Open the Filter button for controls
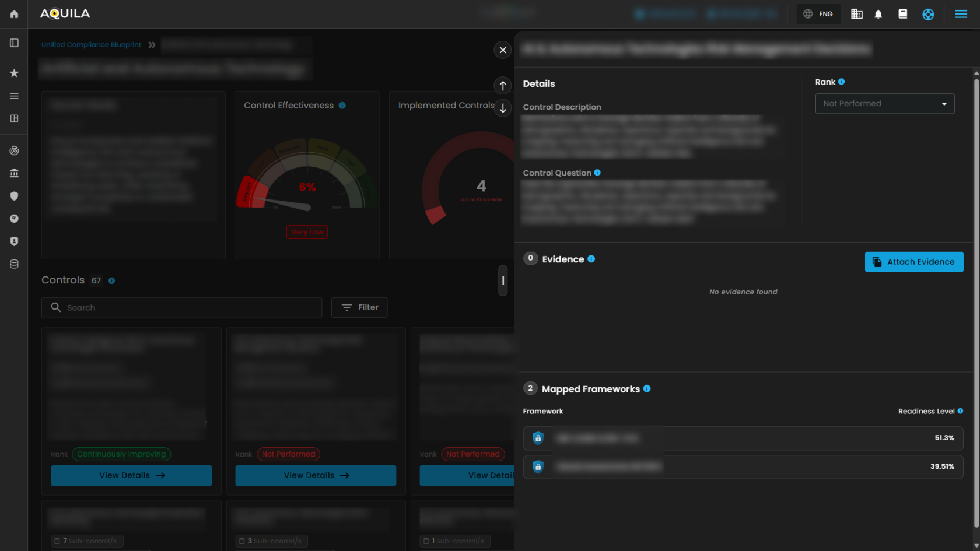The width and height of the screenshot is (980, 551). tap(359, 307)
